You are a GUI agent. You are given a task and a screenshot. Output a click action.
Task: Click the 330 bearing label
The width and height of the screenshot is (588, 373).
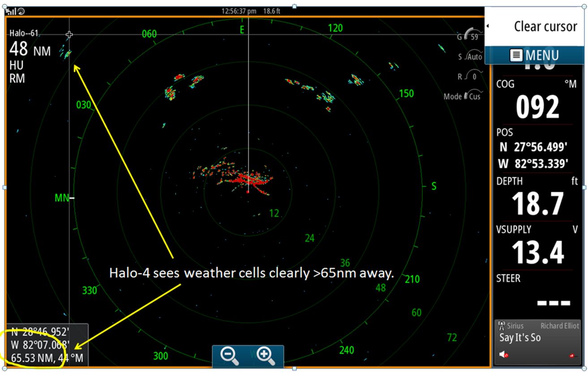(90, 291)
